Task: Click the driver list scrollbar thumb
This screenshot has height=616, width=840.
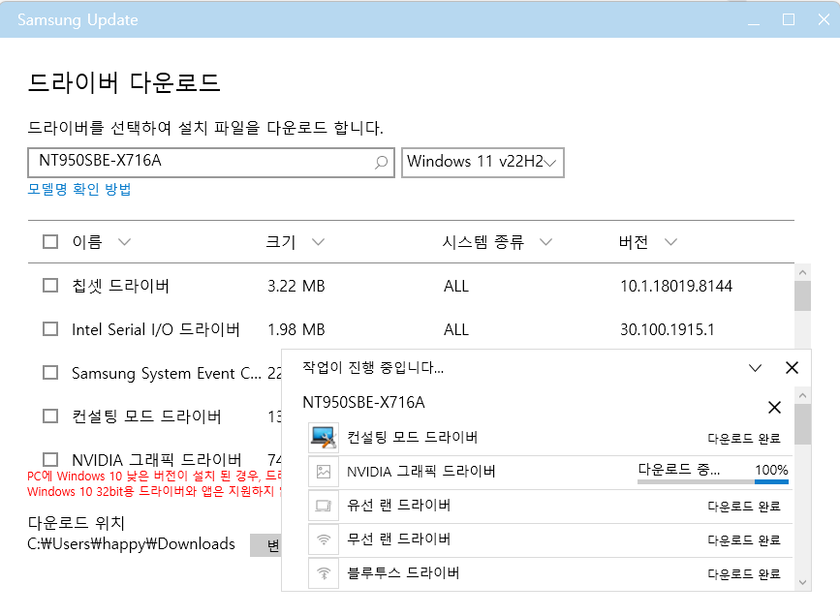Action: (x=802, y=295)
